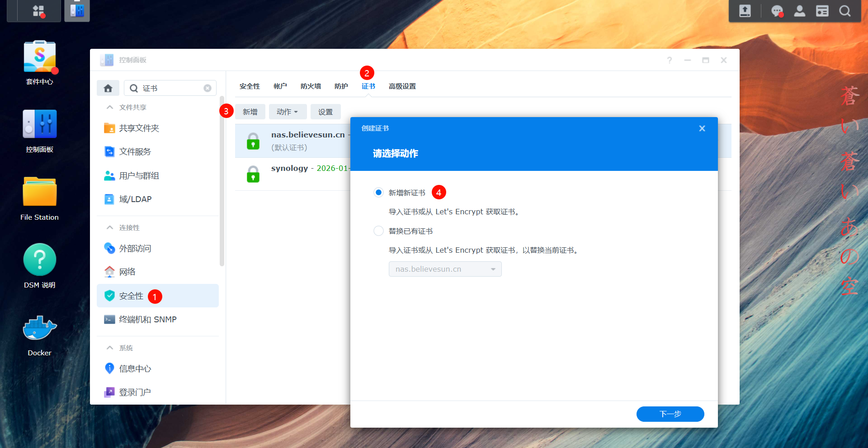The image size is (868, 448).
Task: Switch to the 防火墙 tab
Action: pyautogui.click(x=310, y=86)
